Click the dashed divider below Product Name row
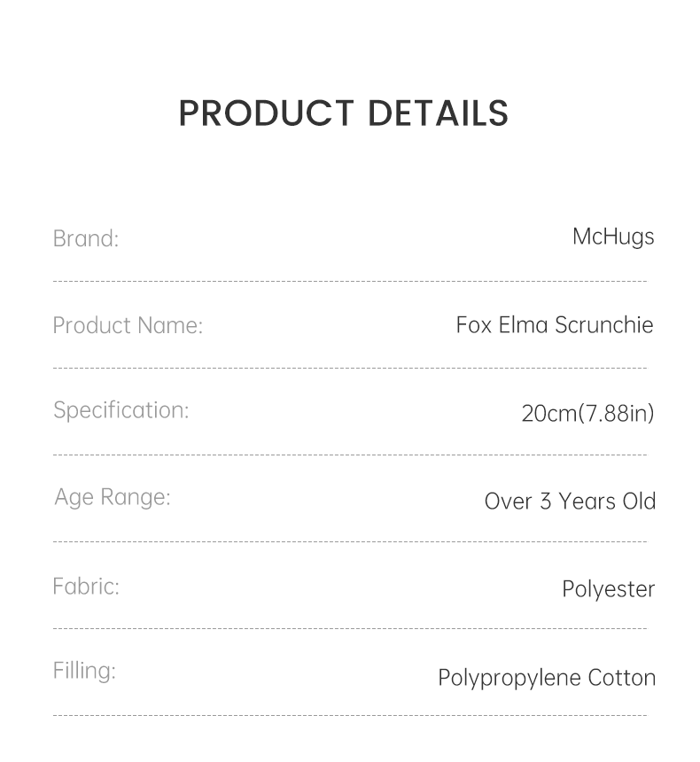 pyautogui.click(x=350, y=368)
